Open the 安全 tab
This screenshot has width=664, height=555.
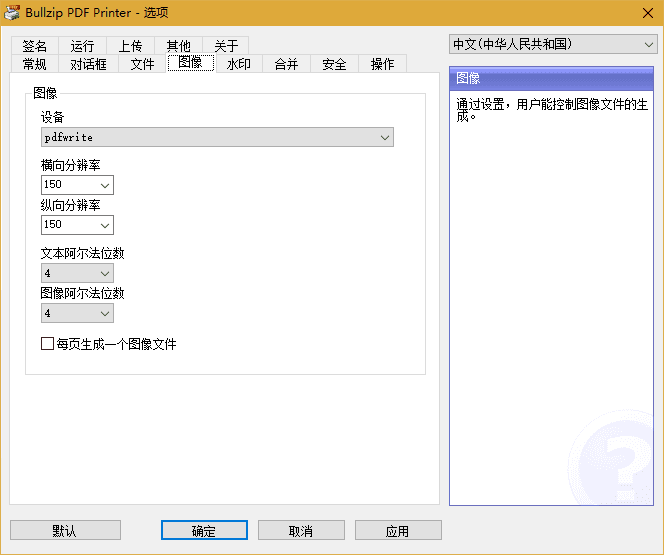coord(334,64)
